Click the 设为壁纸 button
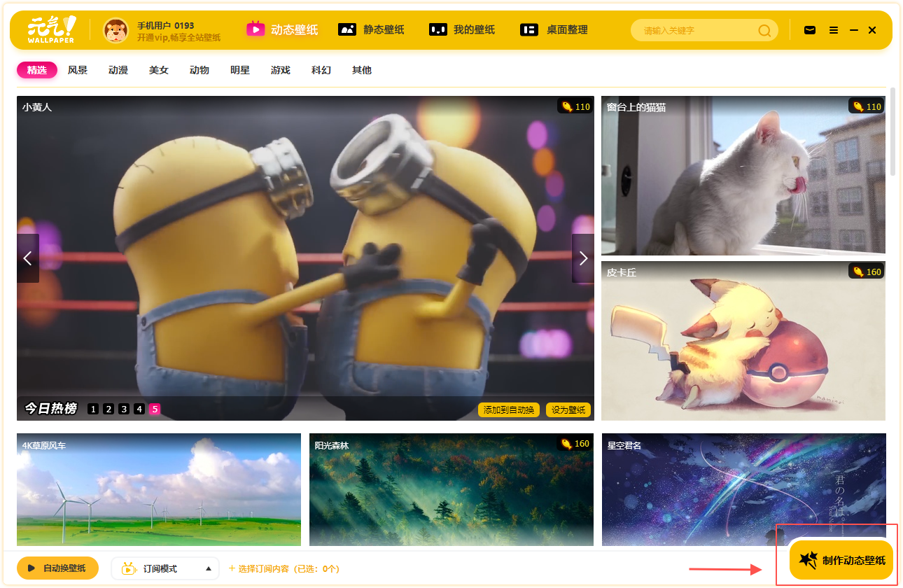 [568, 409]
